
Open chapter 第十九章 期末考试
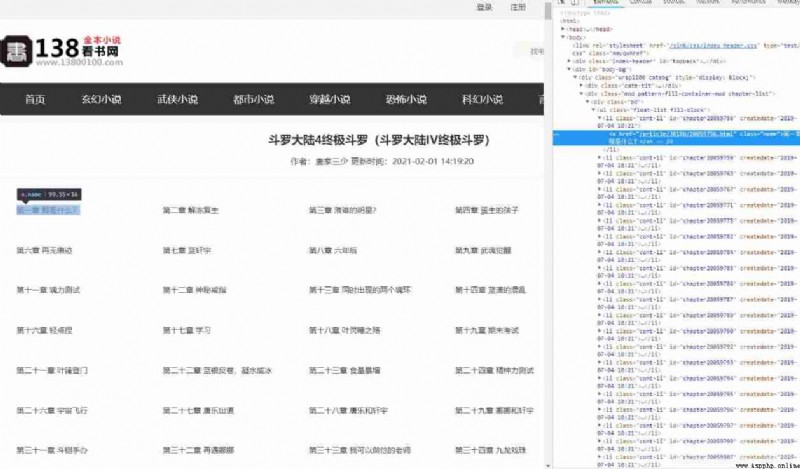tap(487, 330)
